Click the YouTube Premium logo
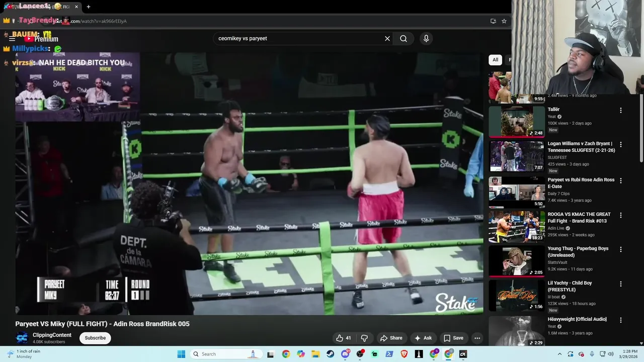Image resolution: width=644 pixels, height=362 pixels. click(x=41, y=39)
